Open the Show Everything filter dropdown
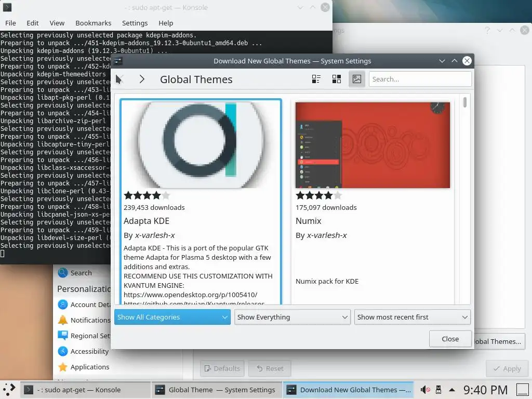The width and height of the screenshot is (532, 399). (x=292, y=317)
